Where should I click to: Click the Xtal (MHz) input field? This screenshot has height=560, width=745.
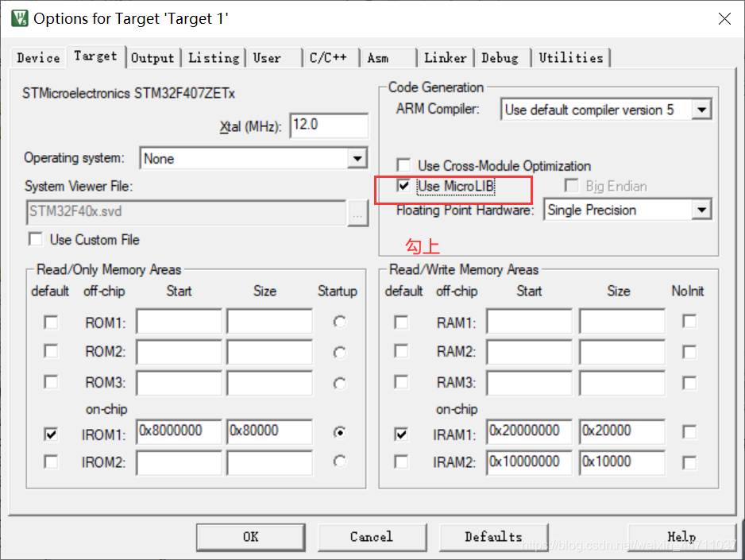[329, 126]
